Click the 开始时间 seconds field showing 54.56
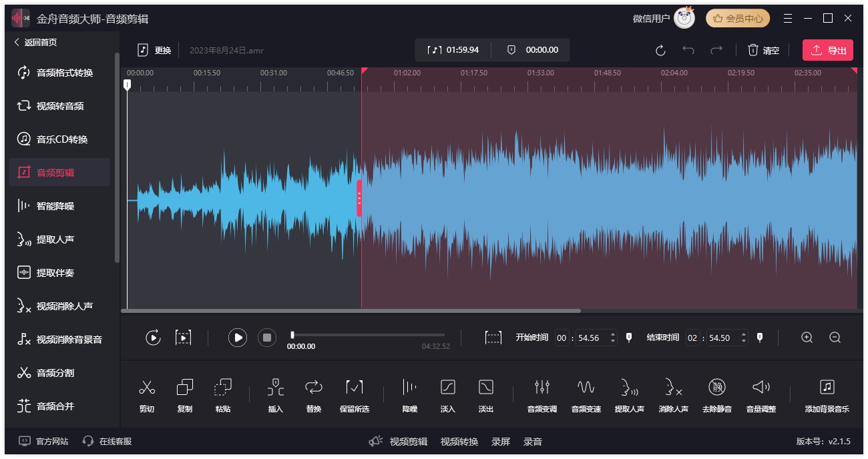 (x=589, y=338)
